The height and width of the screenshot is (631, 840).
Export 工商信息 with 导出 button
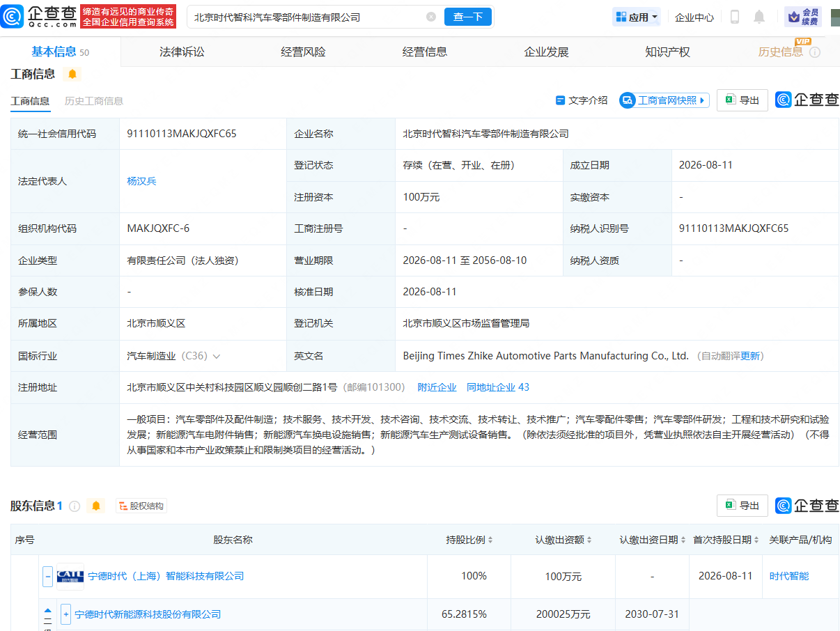tap(742, 100)
